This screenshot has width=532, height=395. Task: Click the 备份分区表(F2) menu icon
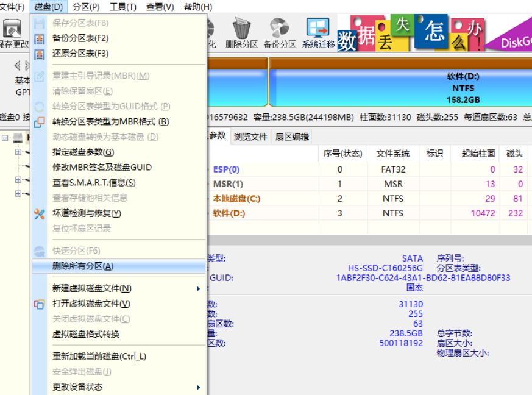pos(40,38)
